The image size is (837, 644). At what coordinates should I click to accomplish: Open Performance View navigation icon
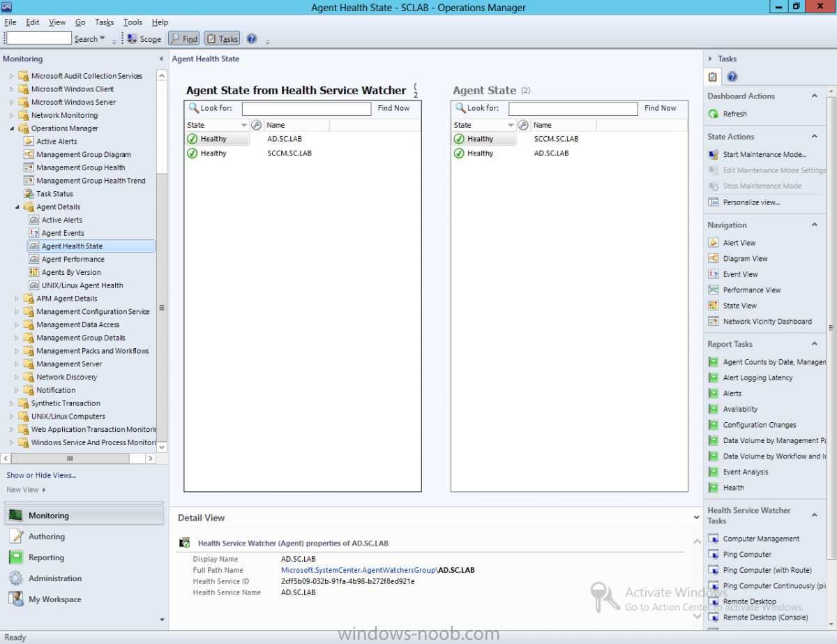click(x=713, y=290)
